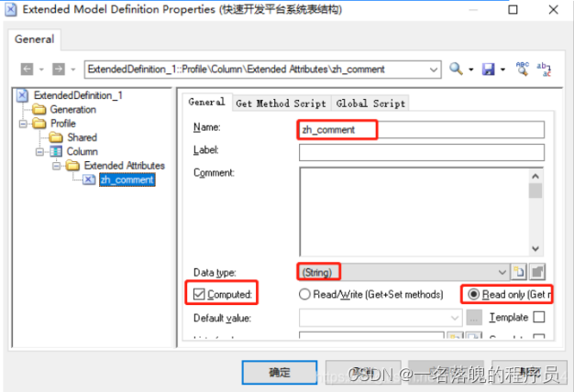The width and height of the screenshot is (574, 392).
Task: Click the Default value ellipsis button
Action: pyautogui.click(x=474, y=318)
